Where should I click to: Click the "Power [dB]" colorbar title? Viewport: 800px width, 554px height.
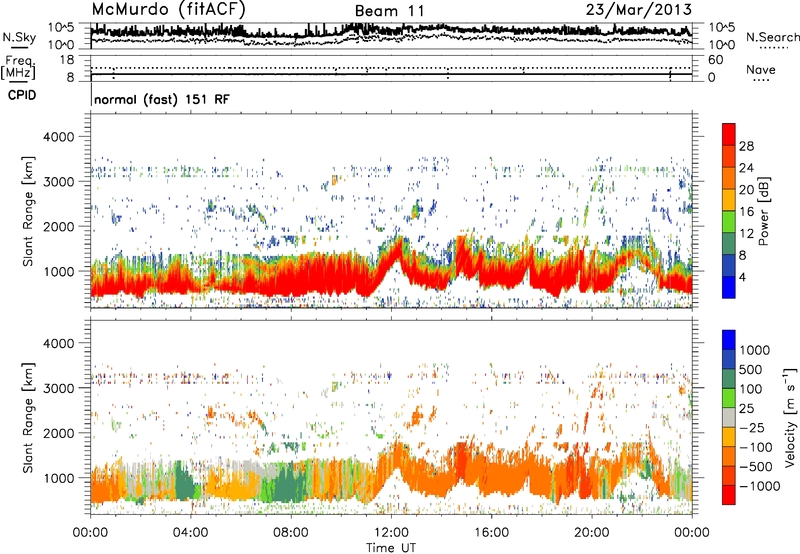(x=763, y=211)
